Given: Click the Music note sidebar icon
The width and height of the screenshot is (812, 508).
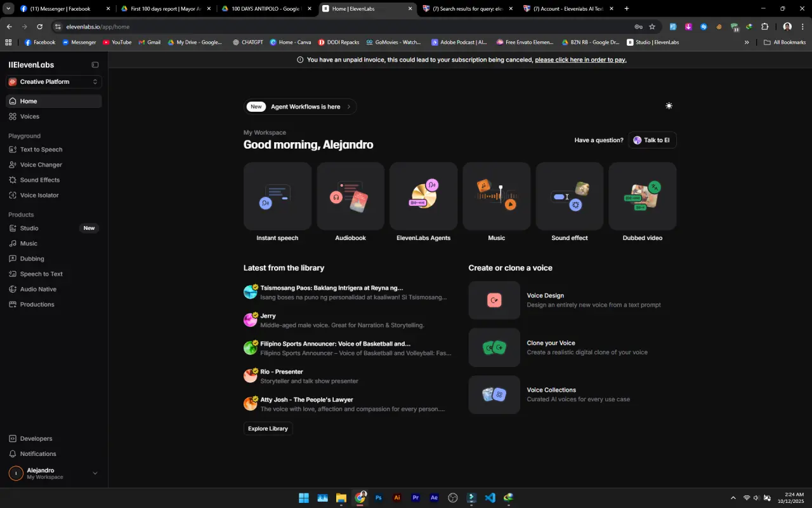Looking at the screenshot, I should [x=13, y=243].
